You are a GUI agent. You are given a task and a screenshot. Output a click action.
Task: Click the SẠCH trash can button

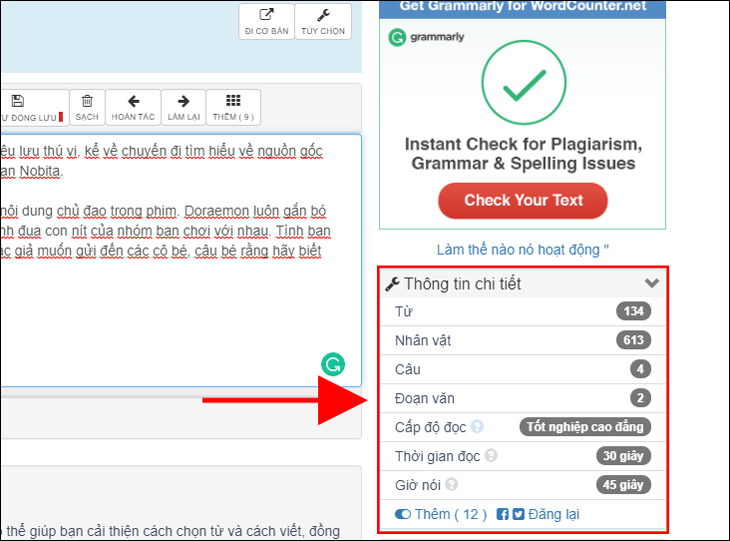tap(87, 108)
